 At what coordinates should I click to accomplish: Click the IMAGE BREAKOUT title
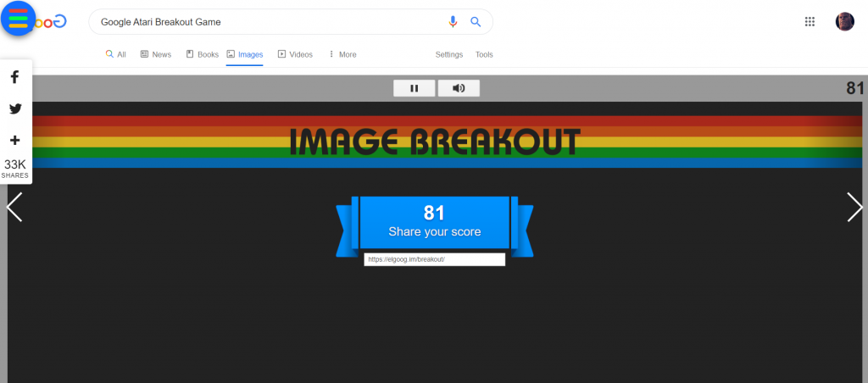pyautogui.click(x=435, y=142)
